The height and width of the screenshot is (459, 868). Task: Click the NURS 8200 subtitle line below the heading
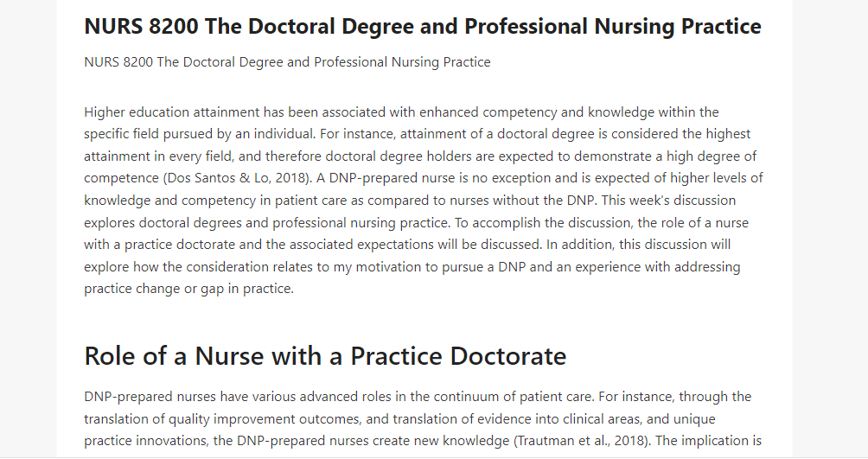[x=287, y=62]
